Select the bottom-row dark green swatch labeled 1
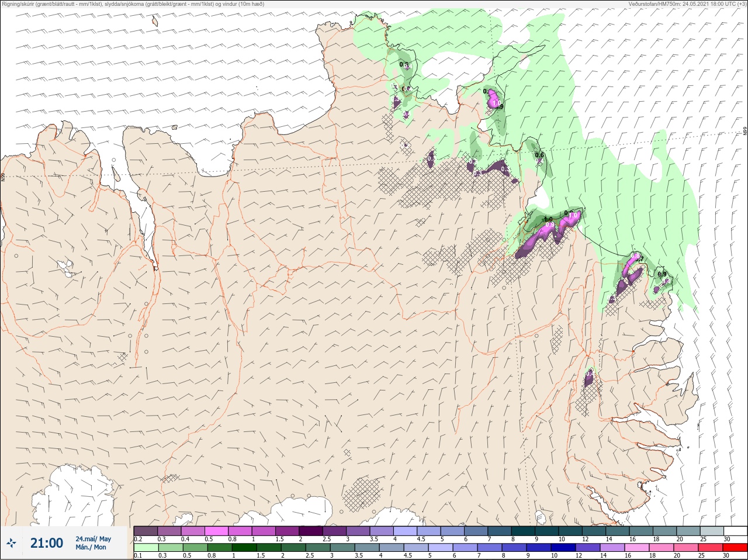Screen dimensions: 748x560 tap(244, 548)
